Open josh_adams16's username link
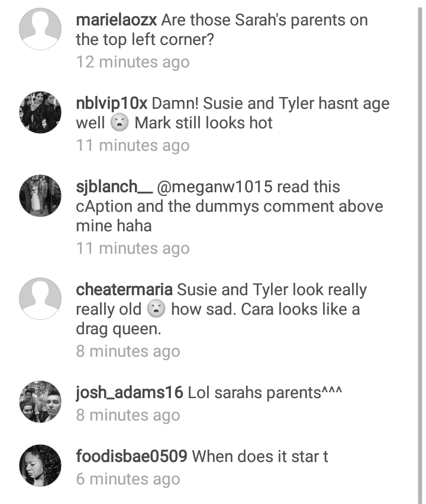Viewport: 426px width, 504px height. click(x=129, y=393)
